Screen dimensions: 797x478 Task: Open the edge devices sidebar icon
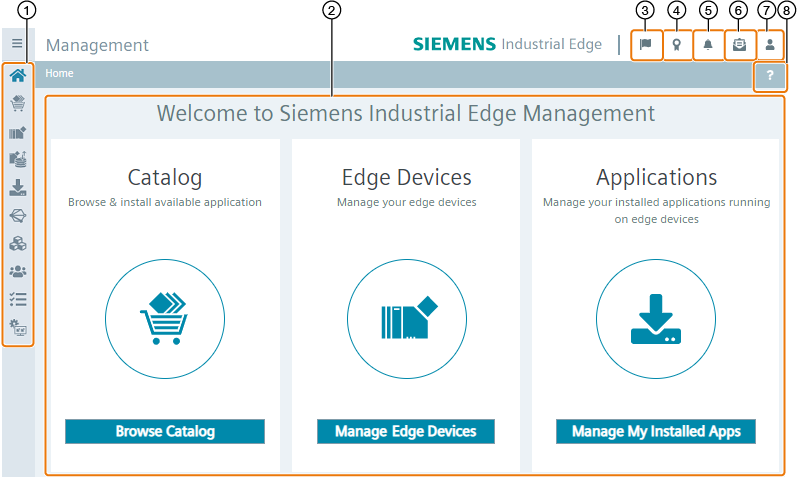click(18, 131)
